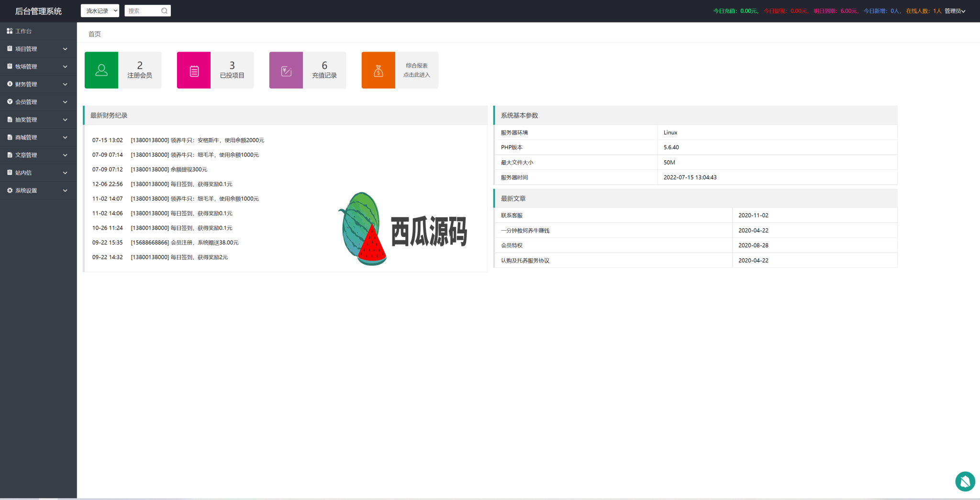Expand the 商城管理 chevron

click(x=65, y=137)
